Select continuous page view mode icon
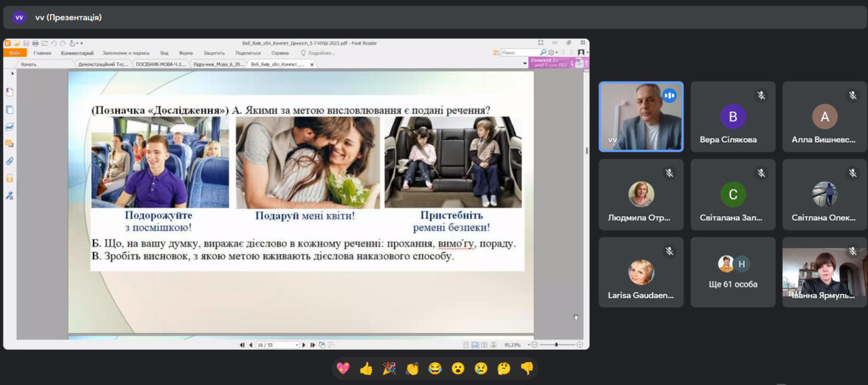The height and width of the screenshot is (385, 868). coord(475,345)
